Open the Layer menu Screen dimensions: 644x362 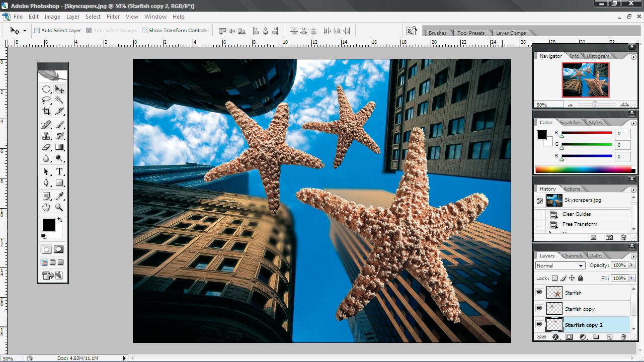(x=73, y=17)
